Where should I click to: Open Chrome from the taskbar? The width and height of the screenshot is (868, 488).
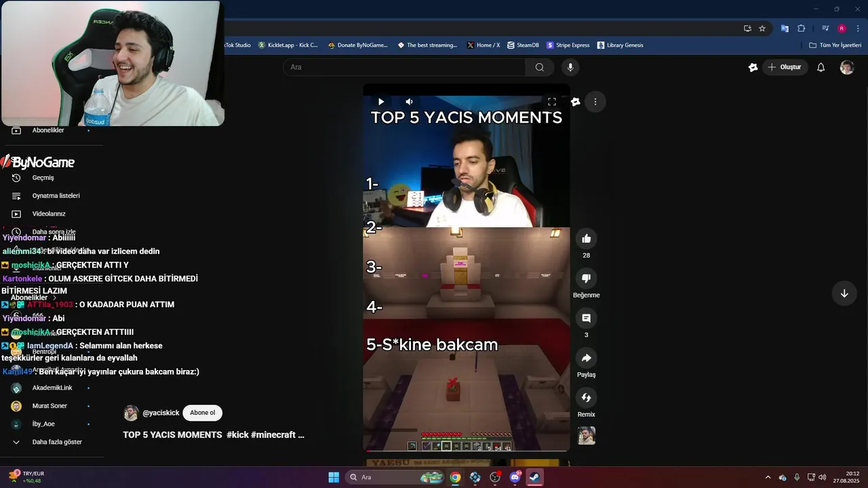point(455,477)
